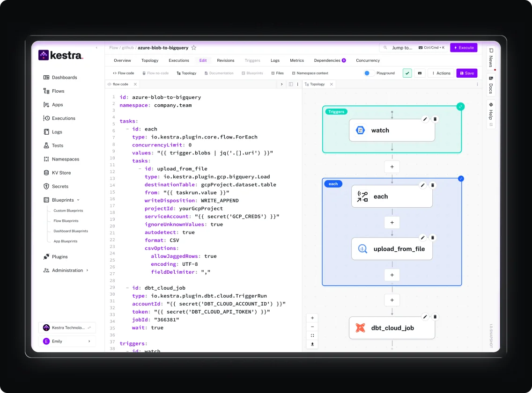The image size is (532, 393).
Task: Open Topology panel options menu
Action: point(477,84)
